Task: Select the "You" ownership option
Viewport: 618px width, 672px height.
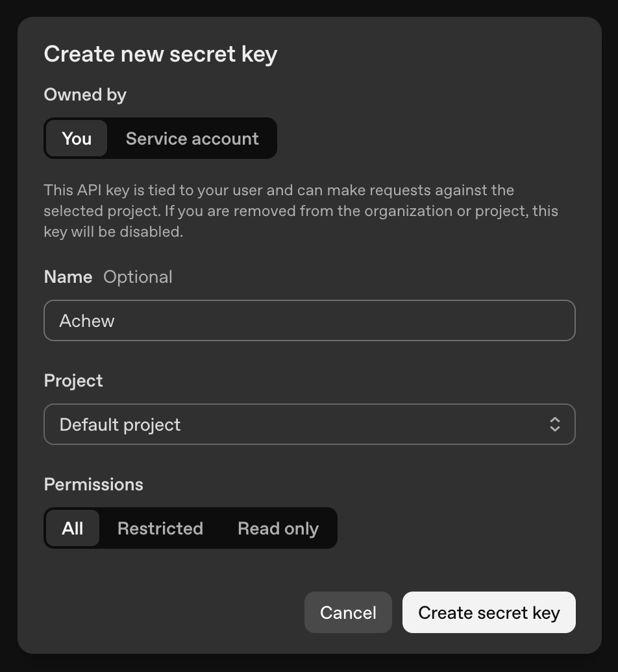Action: tap(77, 138)
